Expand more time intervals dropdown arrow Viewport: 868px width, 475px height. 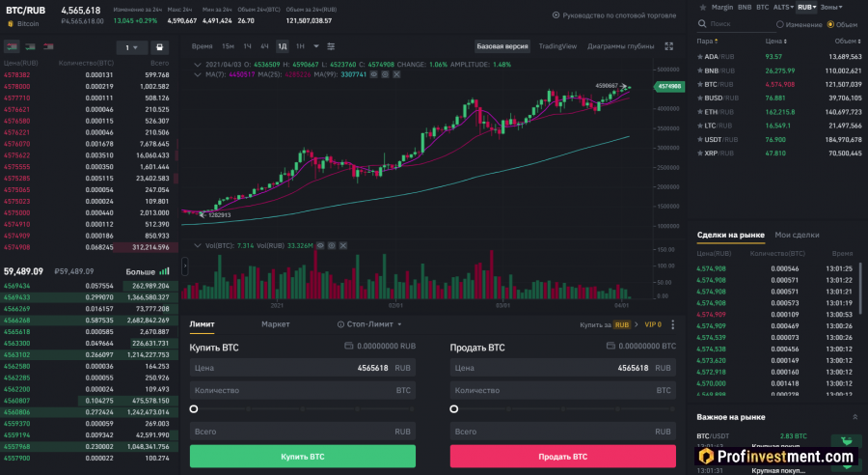pos(316,46)
